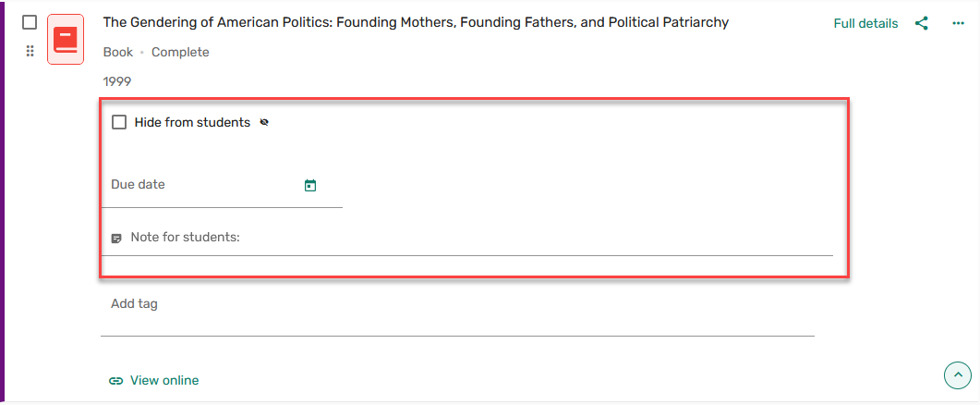
Task: Open the due date calendar picker
Action: click(x=310, y=186)
